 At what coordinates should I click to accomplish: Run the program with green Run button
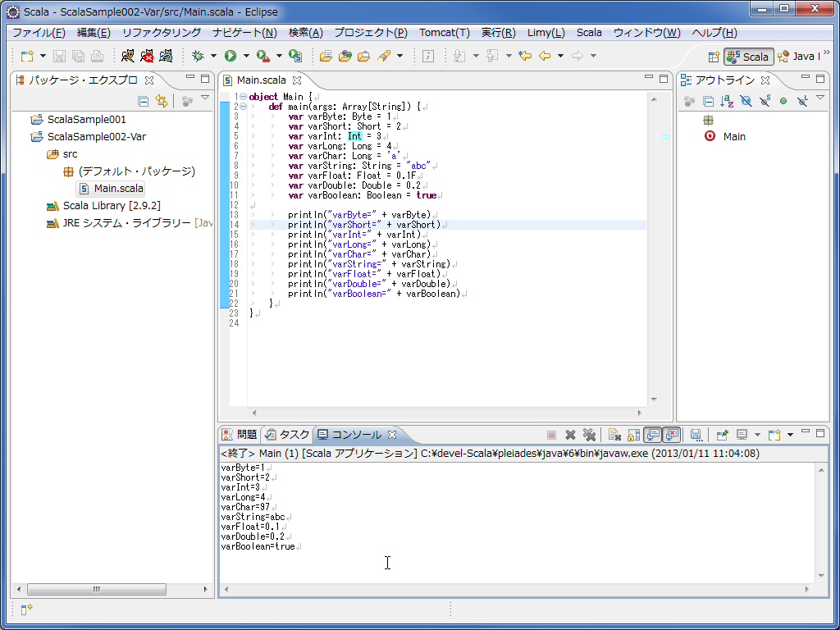click(x=231, y=56)
